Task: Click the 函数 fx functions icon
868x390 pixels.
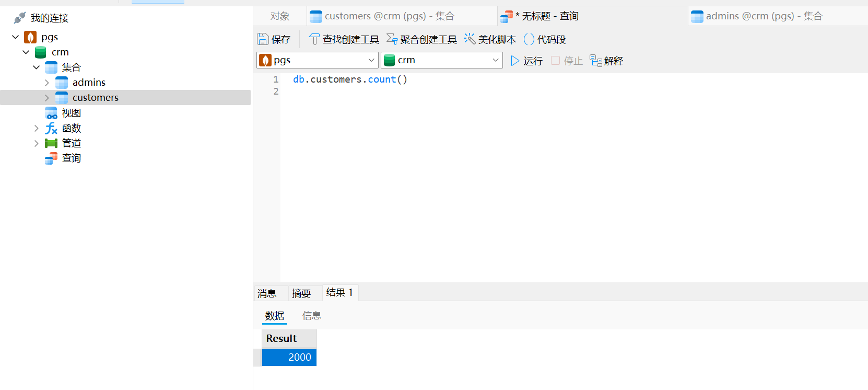Action: 51,128
